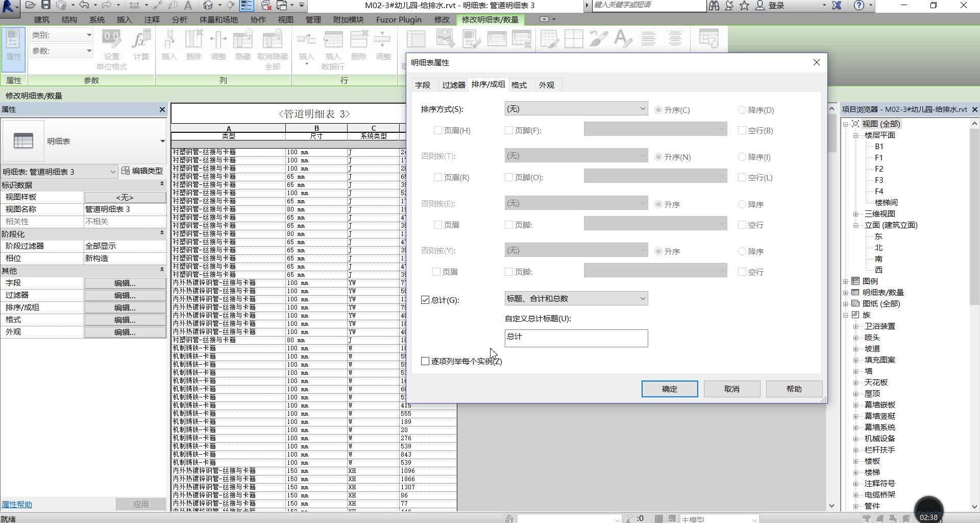
Task: Uncheck the 总计(G) grand totals checkbox
Action: (425, 300)
